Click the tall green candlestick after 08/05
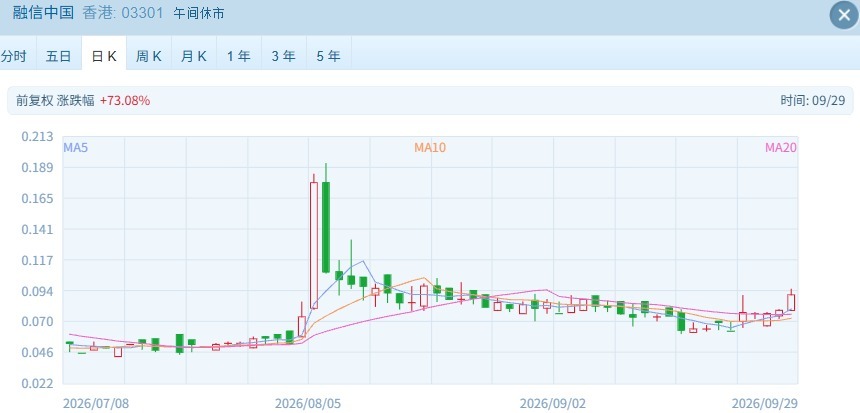Viewport: 860px width, 413px height. (x=326, y=227)
